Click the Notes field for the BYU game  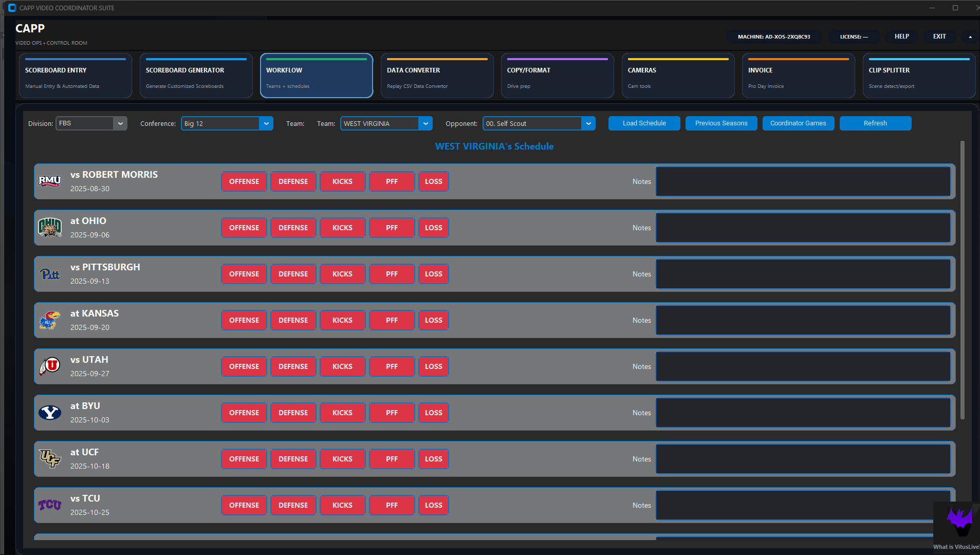(x=803, y=413)
